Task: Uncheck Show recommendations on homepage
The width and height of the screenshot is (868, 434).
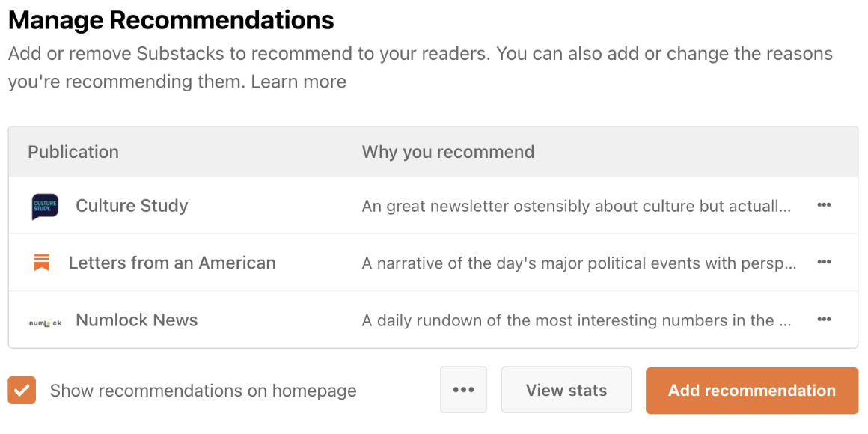Action: [x=22, y=391]
